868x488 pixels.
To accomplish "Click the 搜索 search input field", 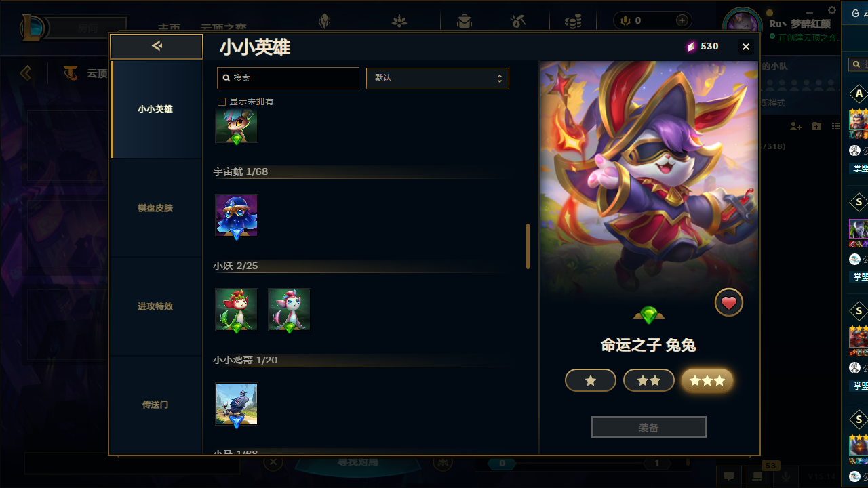I will coord(288,78).
